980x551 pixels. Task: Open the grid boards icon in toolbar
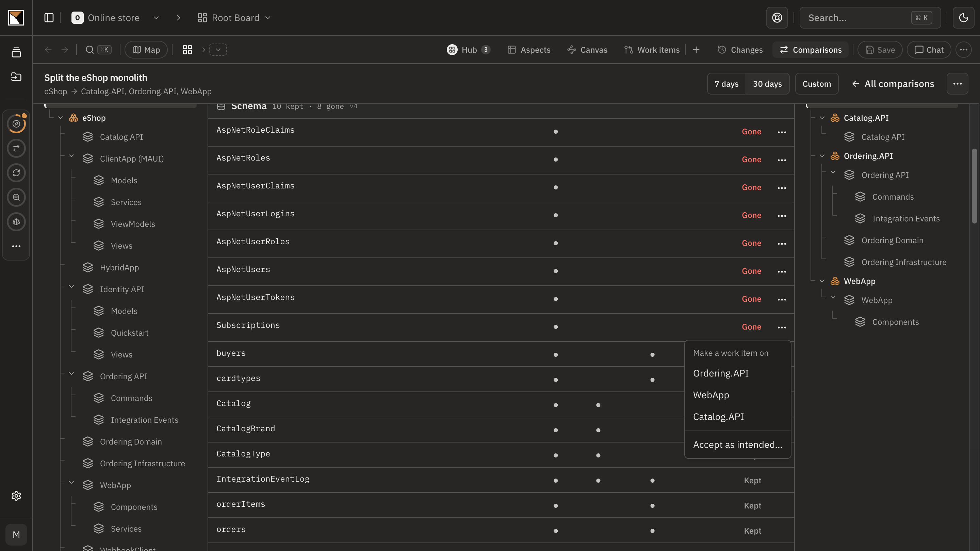(187, 50)
